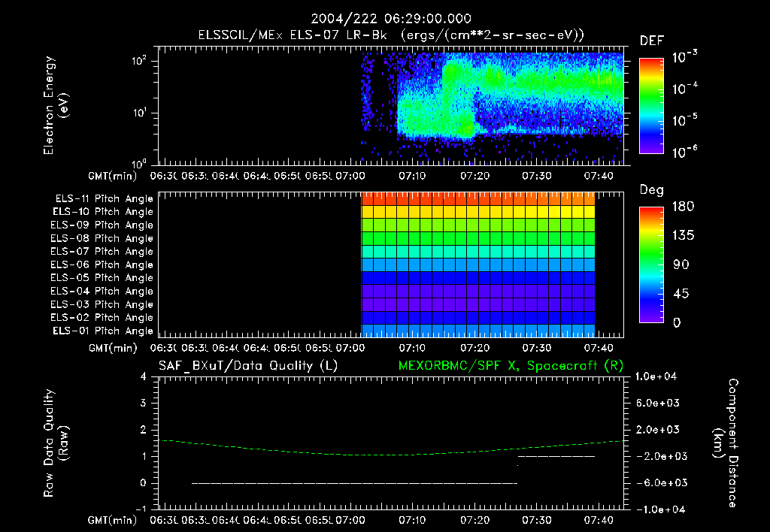The image size is (770, 532).
Task: Select the 10^-6 tick on DEF scale
Action: pyautogui.click(x=684, y=152)
